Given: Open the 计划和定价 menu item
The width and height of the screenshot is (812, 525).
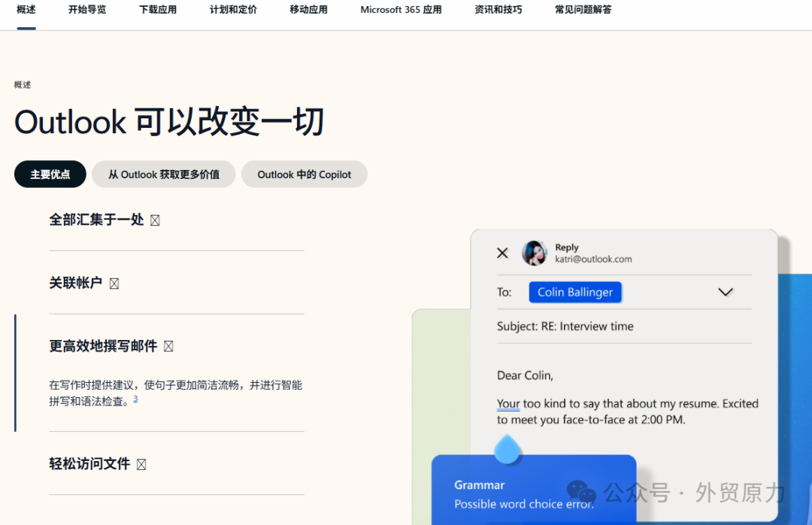Looking at the screenshot, I should [x=232, y=11].
